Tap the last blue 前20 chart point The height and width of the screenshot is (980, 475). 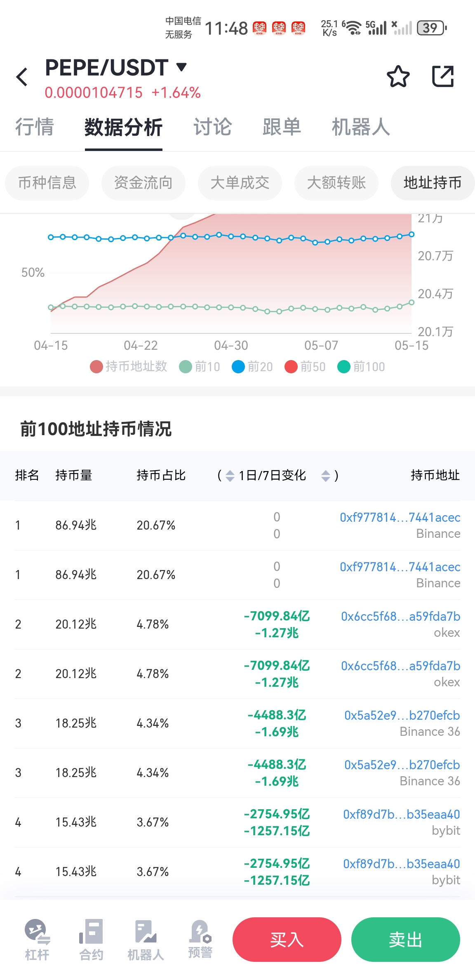pos(412,234)
